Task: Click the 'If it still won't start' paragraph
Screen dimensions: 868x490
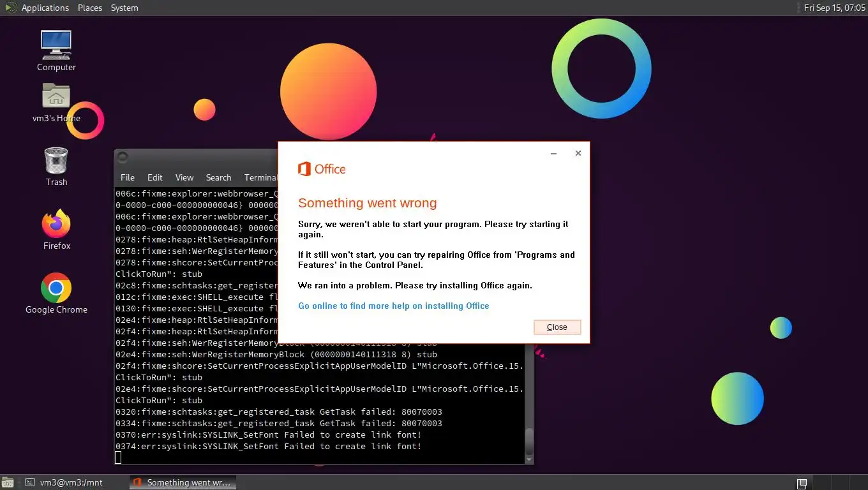Action: [x=437, y=260]
